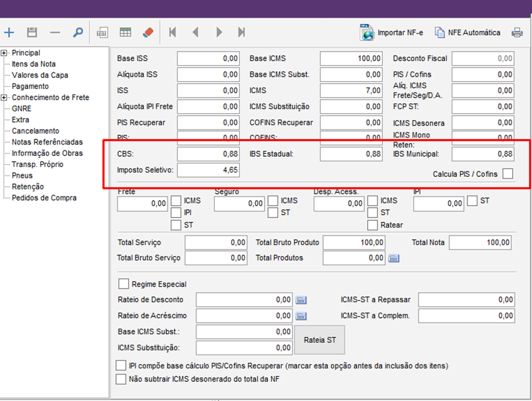Image resolution: width=532 pixels, height=401 pixels.
Task: Click the magnifier search icon
Action: [78, 32]
